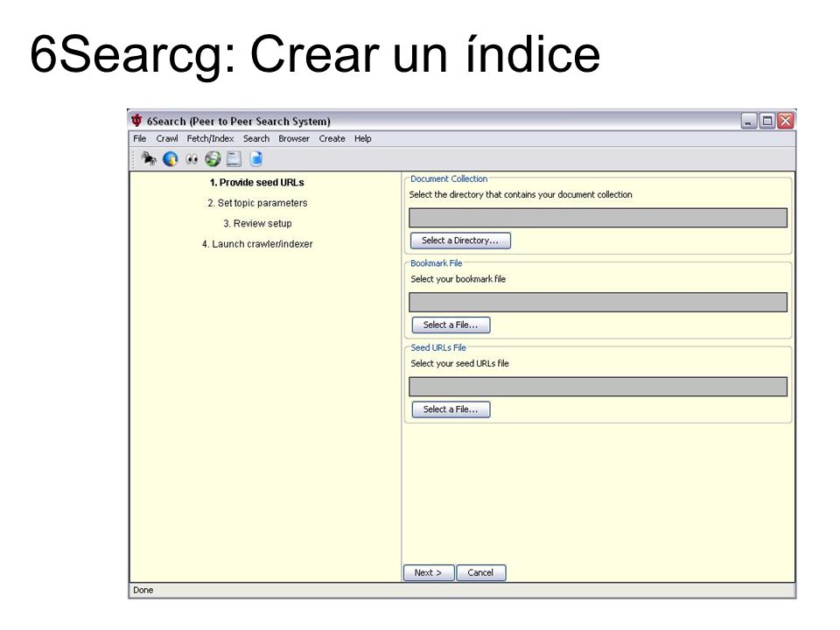Open the Help menu
This screenshot has height=630, width=840.
[362, 139]
